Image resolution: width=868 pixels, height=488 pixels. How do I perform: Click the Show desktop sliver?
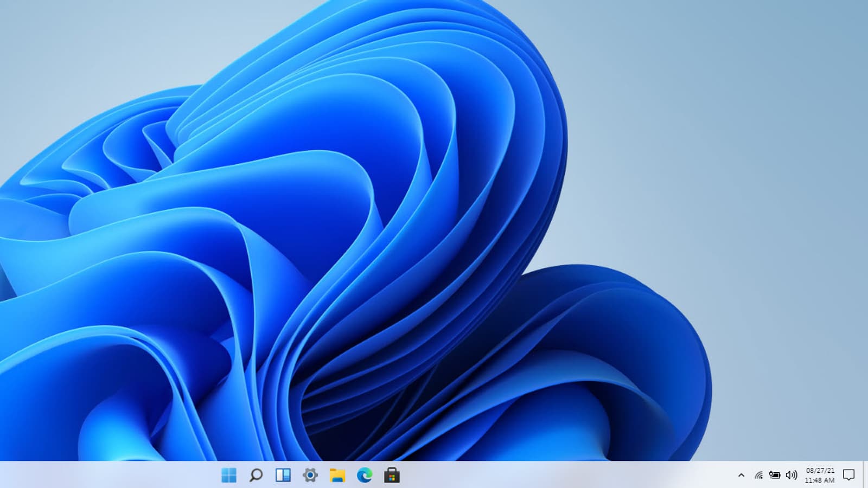point(865,475)
